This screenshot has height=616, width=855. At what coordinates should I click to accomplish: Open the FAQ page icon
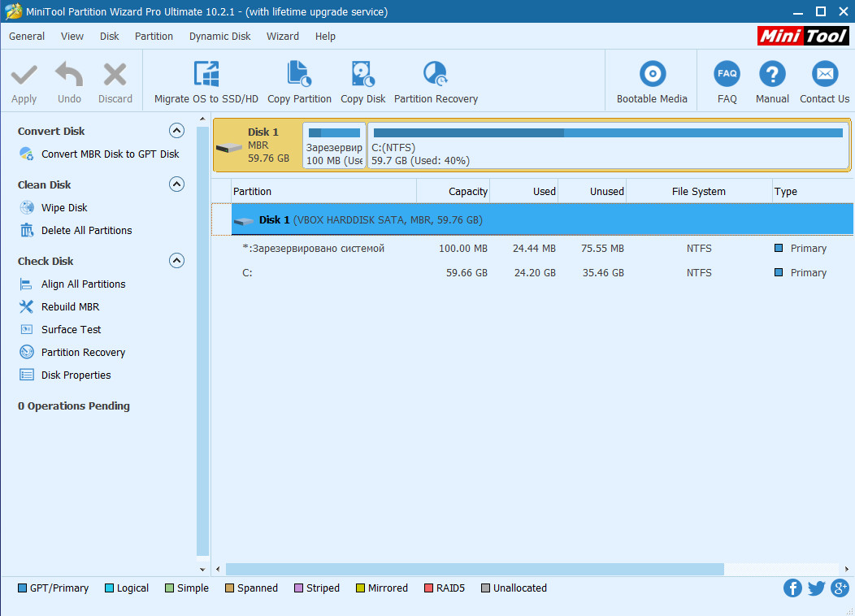point(727,74)
